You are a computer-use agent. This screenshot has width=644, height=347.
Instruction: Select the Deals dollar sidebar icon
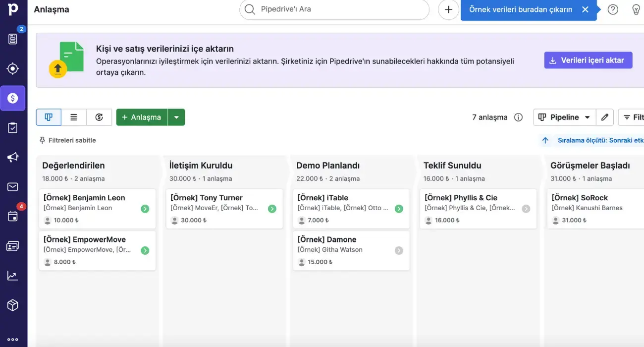(13, 98)
